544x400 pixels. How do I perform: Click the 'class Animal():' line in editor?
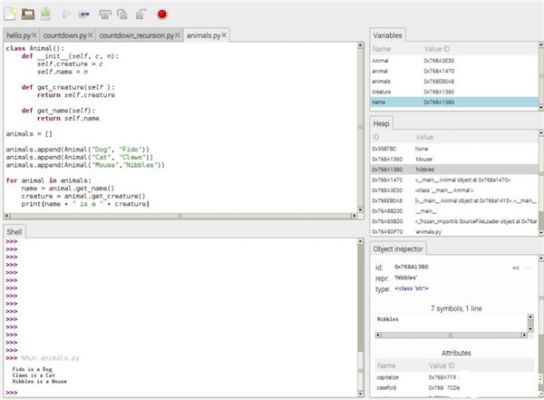pos(35,49)
